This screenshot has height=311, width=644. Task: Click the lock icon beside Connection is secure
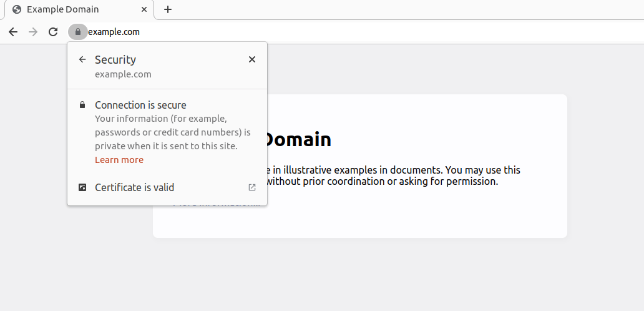[82, 105]
